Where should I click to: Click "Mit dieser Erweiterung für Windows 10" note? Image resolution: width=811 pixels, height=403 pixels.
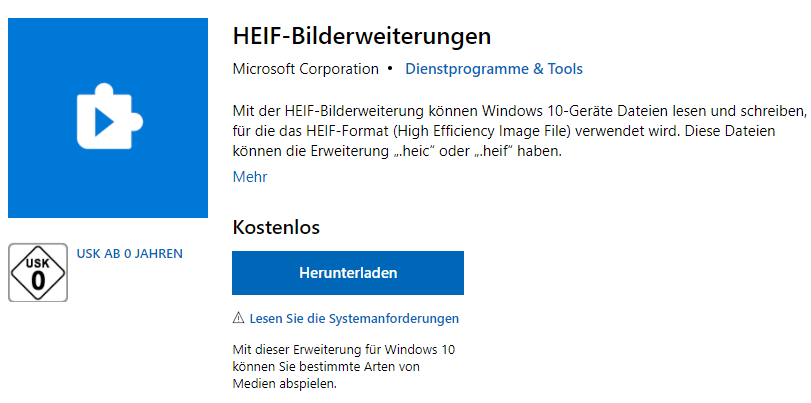click(343, 350)
